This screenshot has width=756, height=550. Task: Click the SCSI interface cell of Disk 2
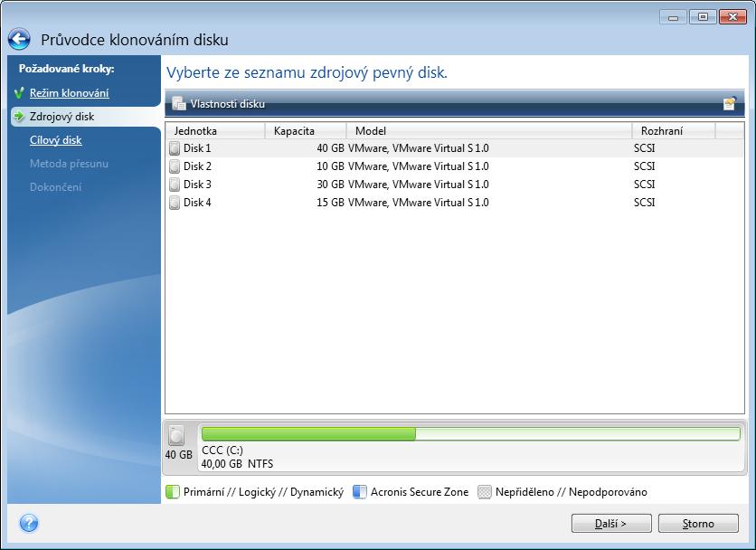[644, 166]
